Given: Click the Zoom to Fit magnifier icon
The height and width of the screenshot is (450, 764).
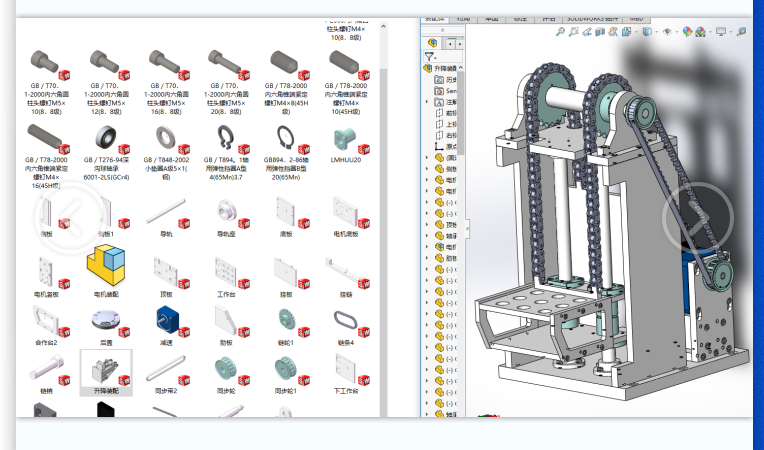Looking at the screenshot, I should click(x=561, y=32).
